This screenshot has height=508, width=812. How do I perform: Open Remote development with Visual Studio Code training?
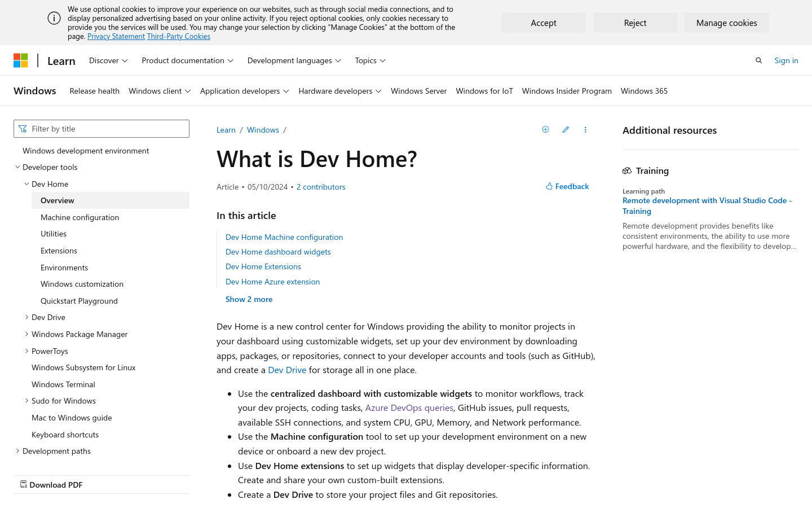click(707, 205)
